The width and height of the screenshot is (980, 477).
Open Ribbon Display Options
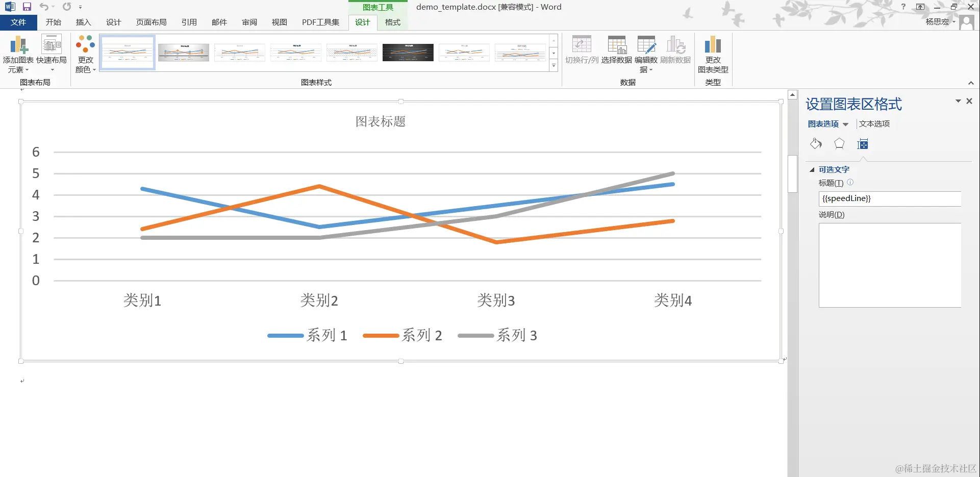pos(920,7)
